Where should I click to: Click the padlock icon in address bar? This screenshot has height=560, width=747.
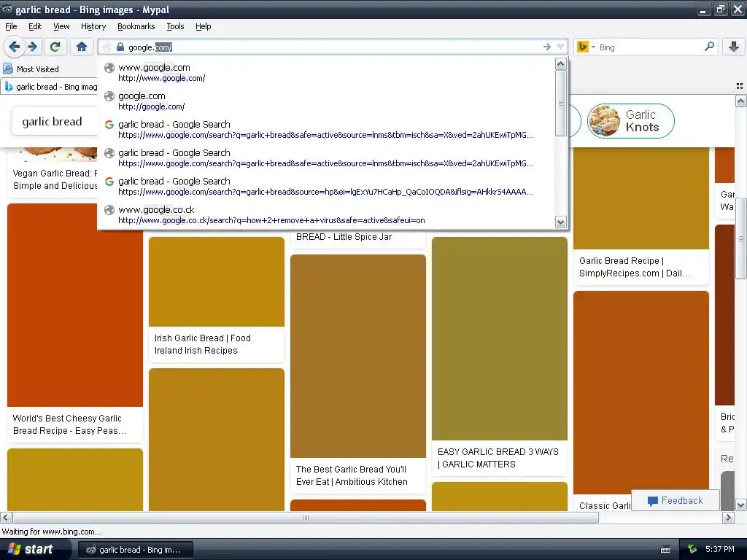click(120, 47)
